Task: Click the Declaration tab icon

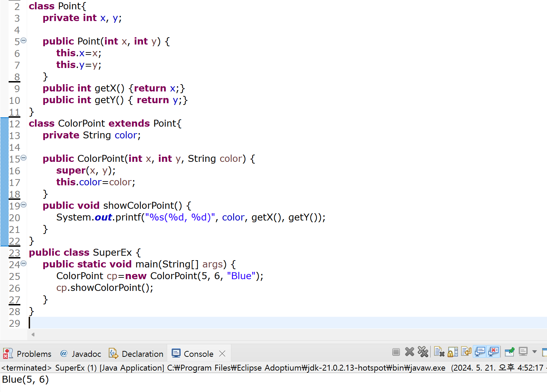Action: [x=114, y=353]
